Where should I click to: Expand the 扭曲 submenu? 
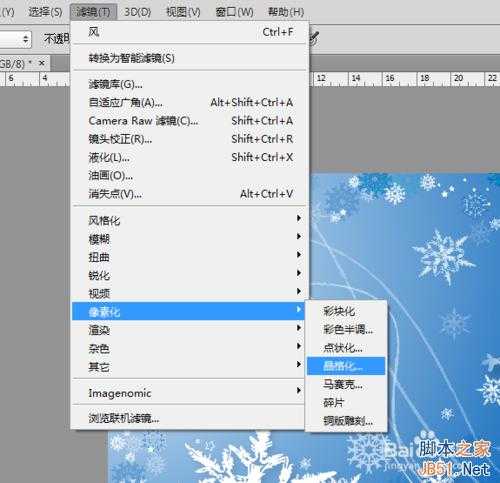coord(189,257)
